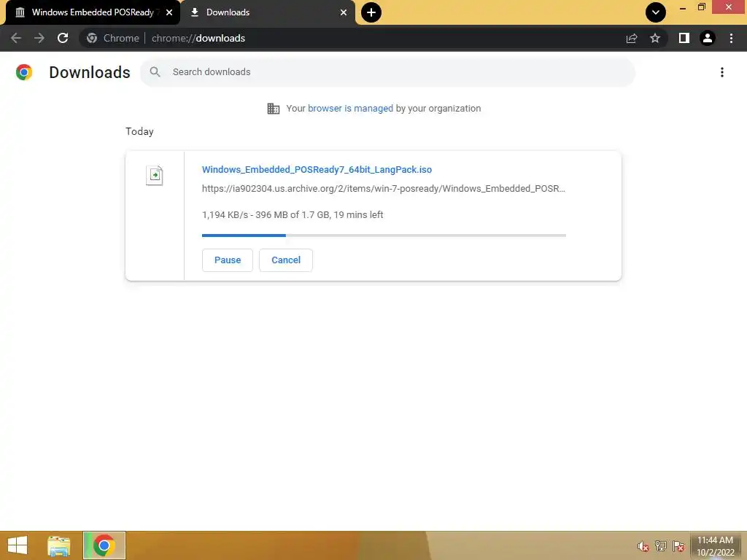The width and height of the screenshot is (747, 560).
Task: Restore down the Chrome window
Action: click(x=701, y=7)
